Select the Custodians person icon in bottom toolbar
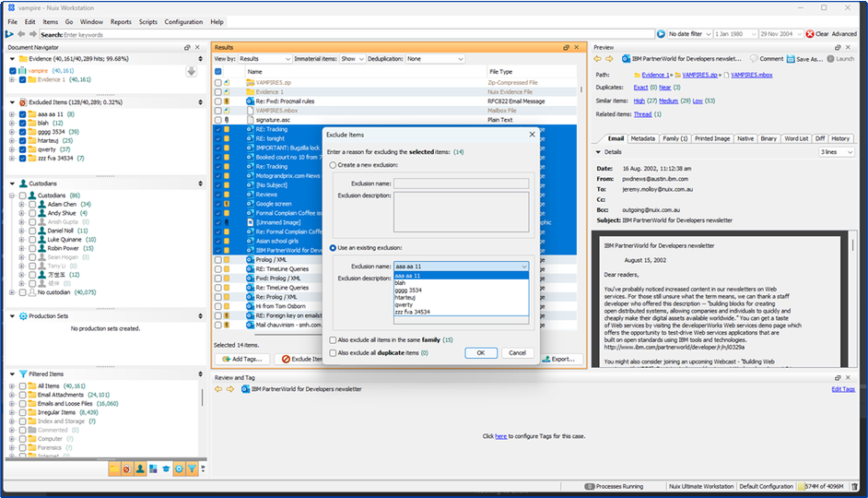The width and height of the screenshot is (868, 498). (x=140, y=469)
